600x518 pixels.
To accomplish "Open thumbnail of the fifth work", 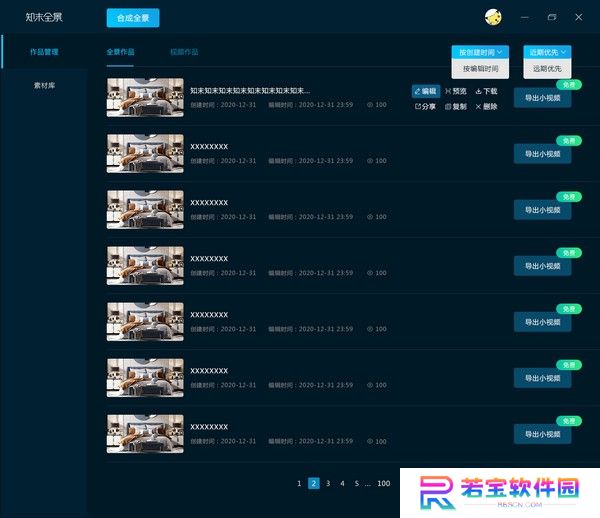I will [145, 322].
